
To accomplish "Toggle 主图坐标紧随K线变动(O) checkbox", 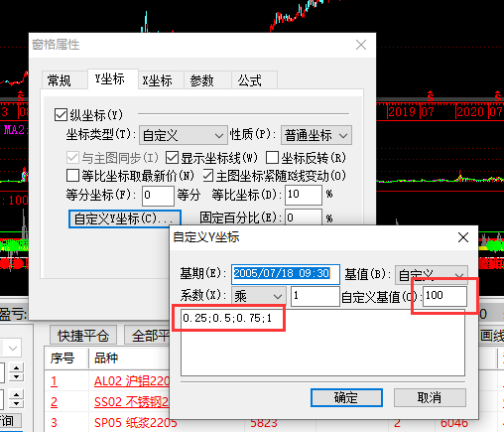I will coord(207,176).
